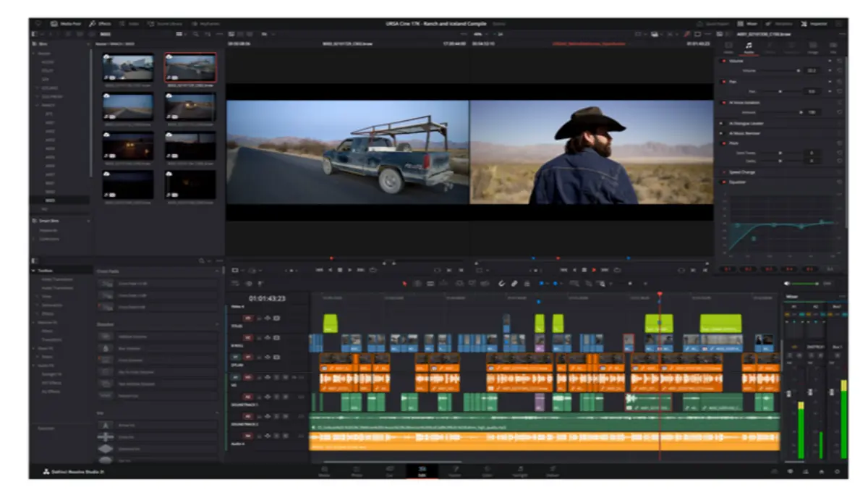This screenshot has width=868, height=490.
Task: Reset the Equalizer with its reset icon
Action: coord(839,182)
